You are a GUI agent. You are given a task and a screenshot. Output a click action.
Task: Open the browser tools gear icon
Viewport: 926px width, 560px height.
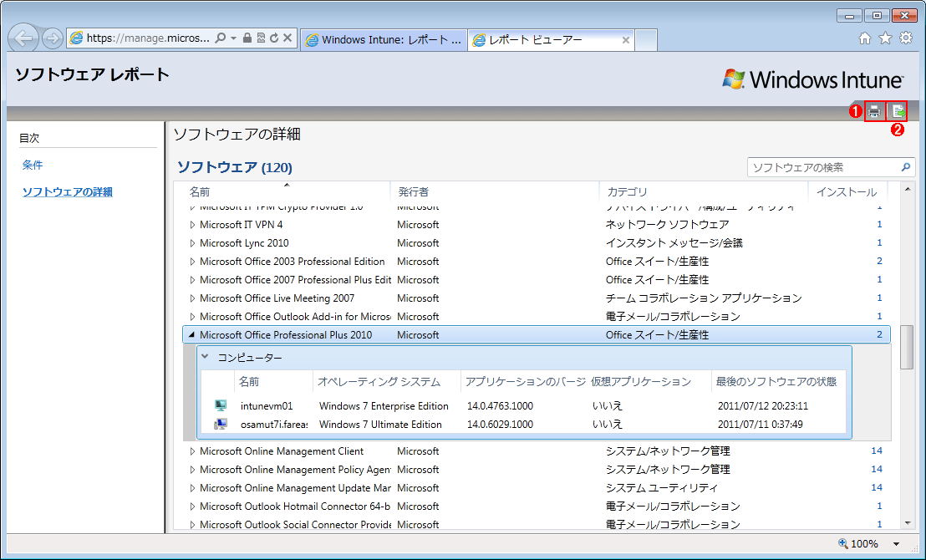pyautogui.click(x=905, y=38)
